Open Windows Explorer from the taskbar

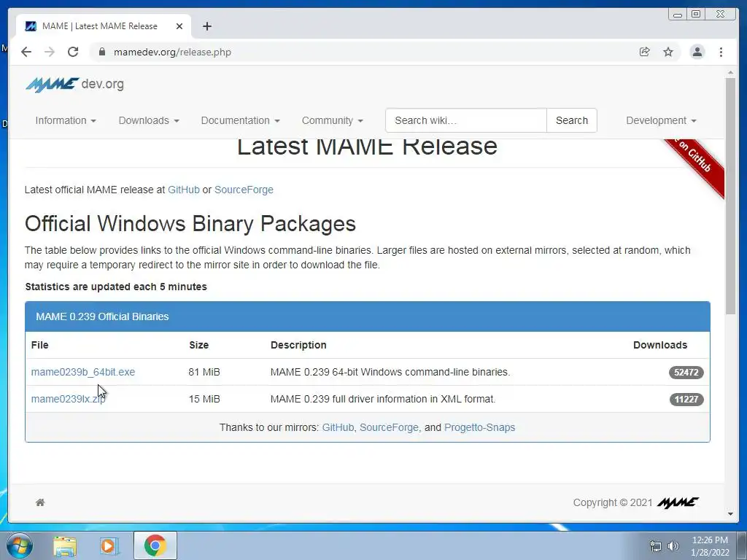[x=65, y=545]
